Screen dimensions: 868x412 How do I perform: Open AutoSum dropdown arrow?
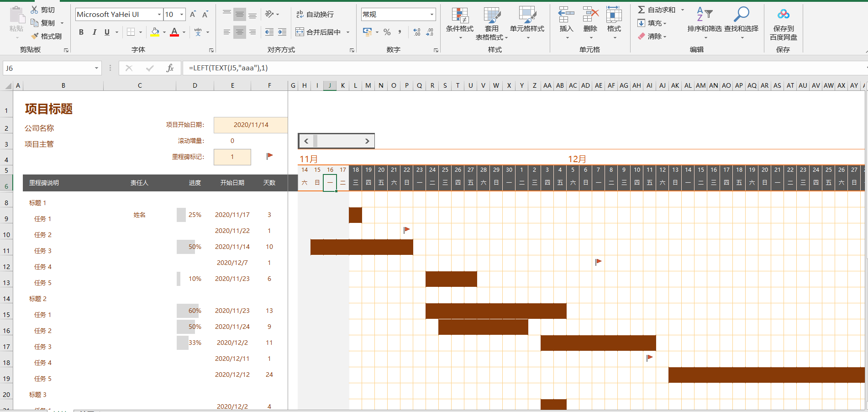point(683,10)
